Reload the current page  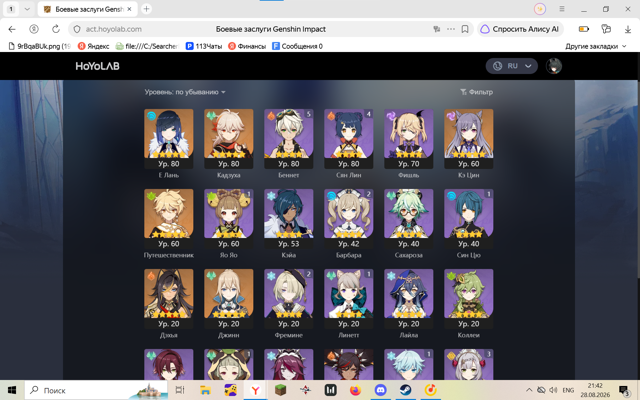(56, 29)
